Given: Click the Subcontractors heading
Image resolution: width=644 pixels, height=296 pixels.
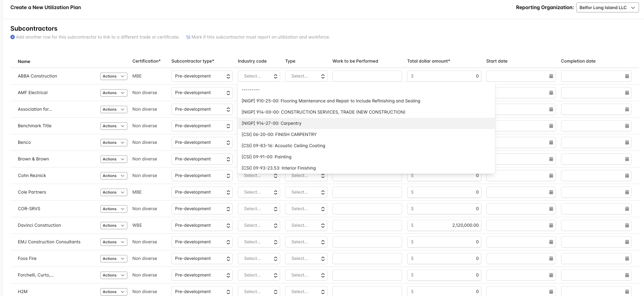Looking at the screenshot, I should [34, 29].
